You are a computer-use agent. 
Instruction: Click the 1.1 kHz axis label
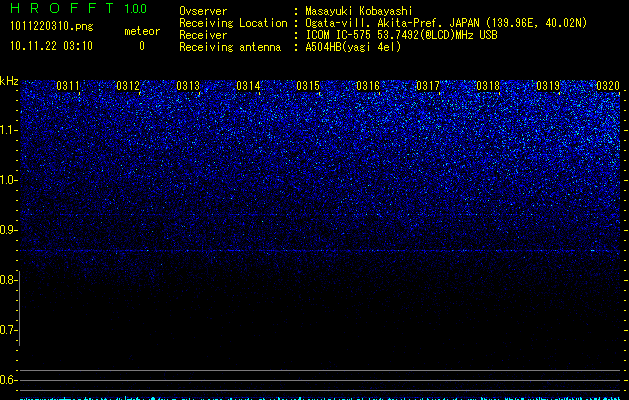click(9, 130)
